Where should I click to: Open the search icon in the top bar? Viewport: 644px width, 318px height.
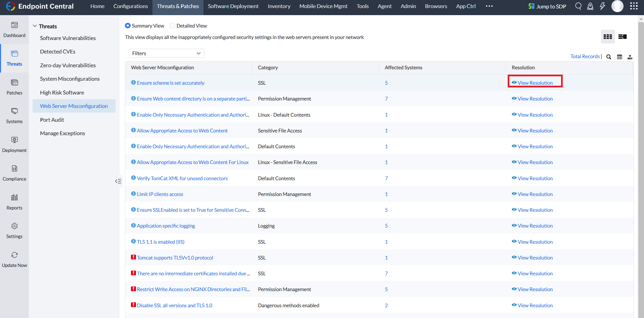578,6
